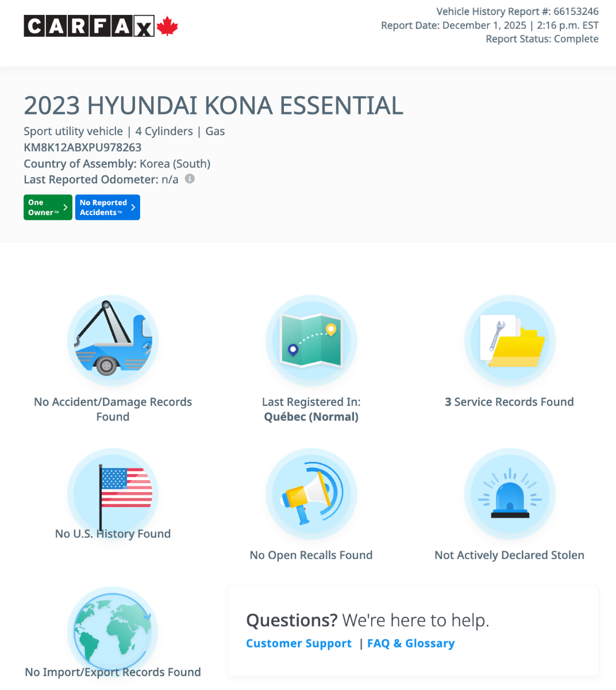Image resolution: width=616 pixels, height=690 pixels.
Task: Open the odometer info tooltip icon
Action: click(190, 179)
